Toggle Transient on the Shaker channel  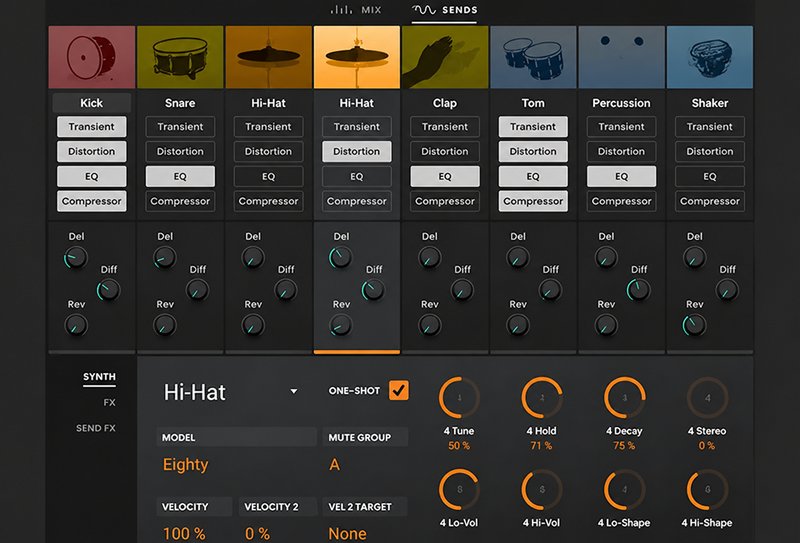tap(710, 127)
